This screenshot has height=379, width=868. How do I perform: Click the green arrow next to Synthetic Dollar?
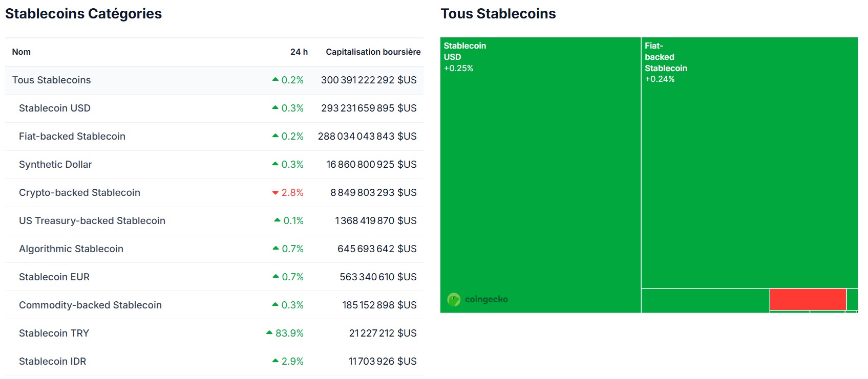[276, 165]
